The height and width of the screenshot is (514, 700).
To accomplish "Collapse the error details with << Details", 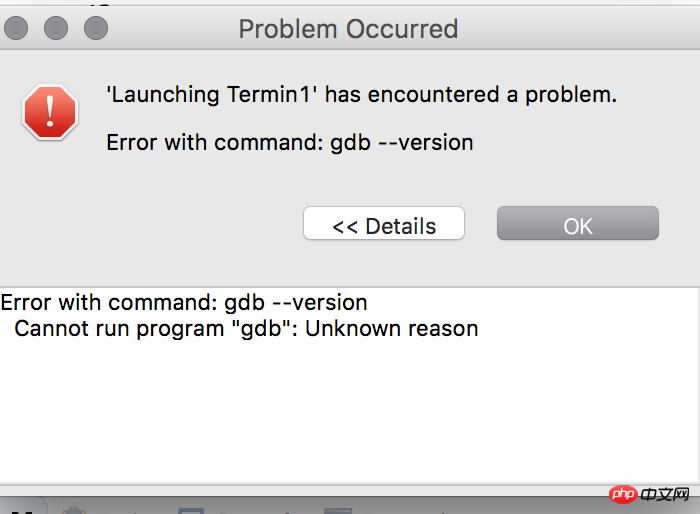I will tap(383, 223).
